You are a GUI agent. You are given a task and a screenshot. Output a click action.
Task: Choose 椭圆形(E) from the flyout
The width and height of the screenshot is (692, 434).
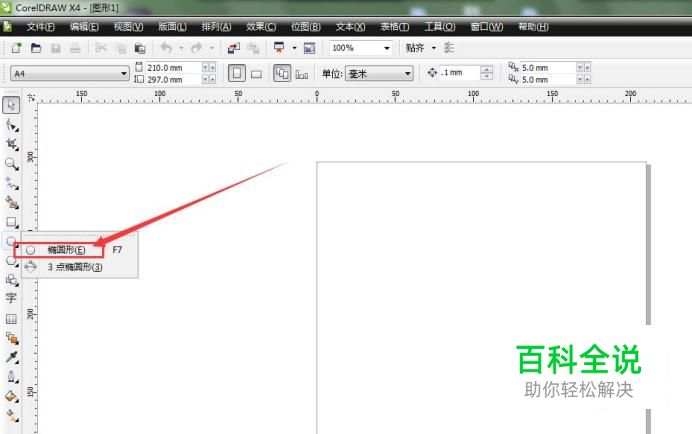click(66, 250)
